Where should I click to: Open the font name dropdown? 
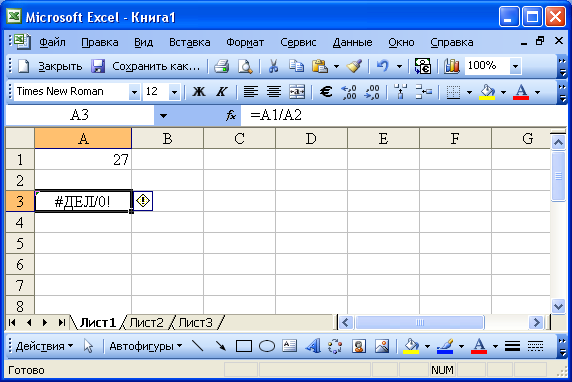(134, 92)
